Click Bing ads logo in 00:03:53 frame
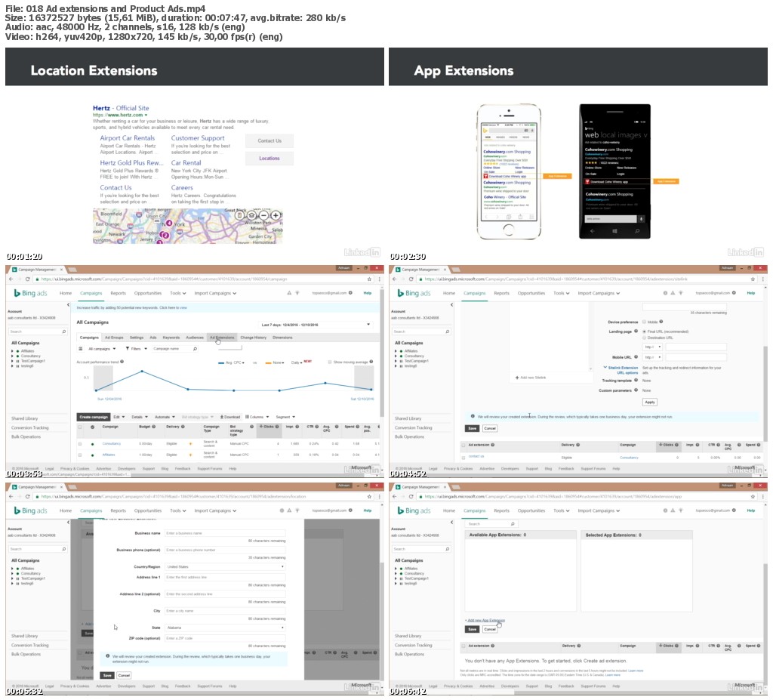Viewport: 773px width, 700px height. (30, 293)
